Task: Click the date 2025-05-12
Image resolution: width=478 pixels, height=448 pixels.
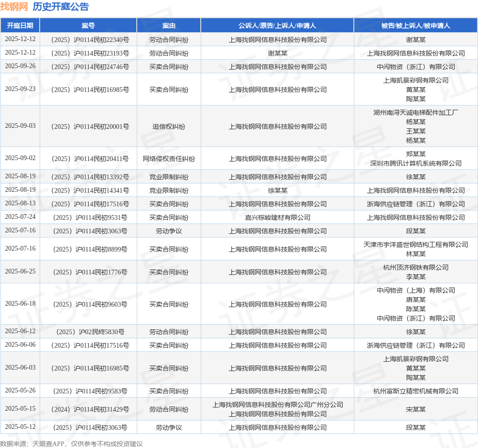Action: [20, 427]
